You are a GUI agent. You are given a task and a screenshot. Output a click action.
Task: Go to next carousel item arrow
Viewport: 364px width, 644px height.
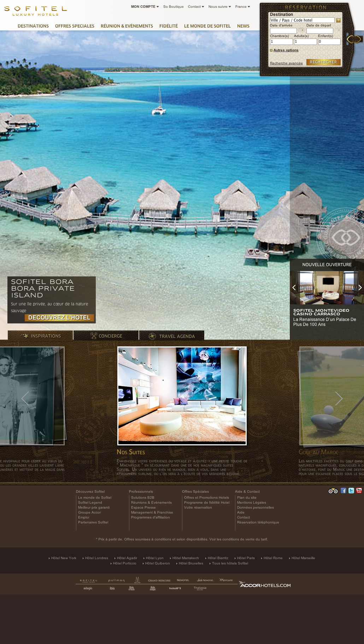tap(339, 398)
